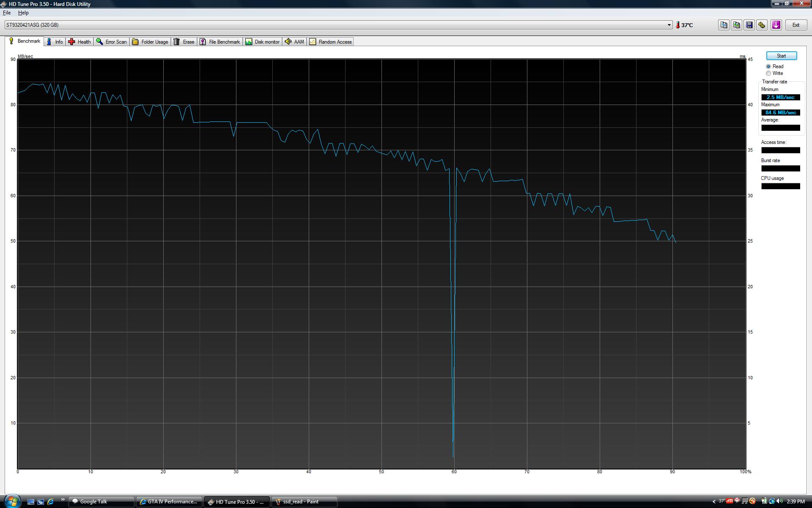Switch to the File Benchmark tab

point(220,41)
